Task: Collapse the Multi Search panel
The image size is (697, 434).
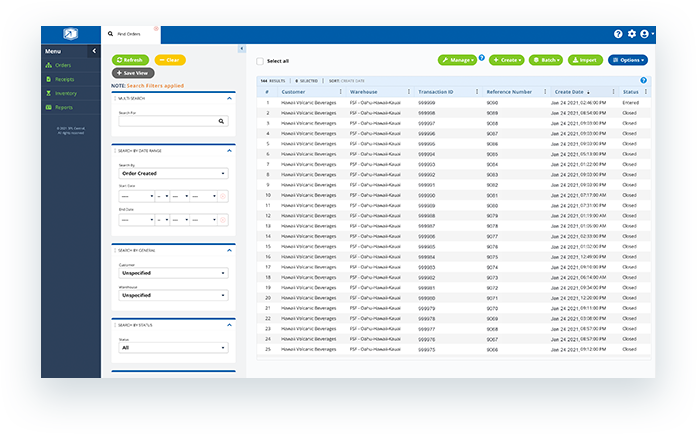Action: point(229,99)
